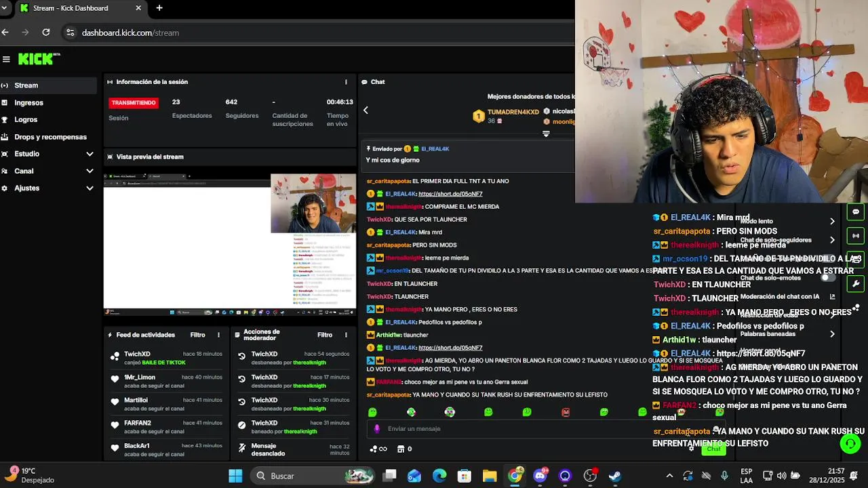The height and width of the screenshot is (488, 868).
Task: Open Filtro in Feed de actividades
Action: pos(197,335)
